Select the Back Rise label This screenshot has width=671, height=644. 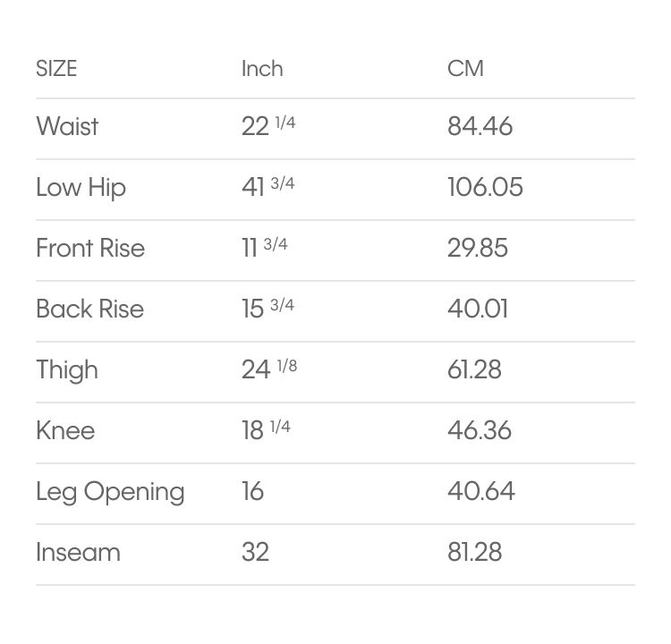tap(90, 309)
